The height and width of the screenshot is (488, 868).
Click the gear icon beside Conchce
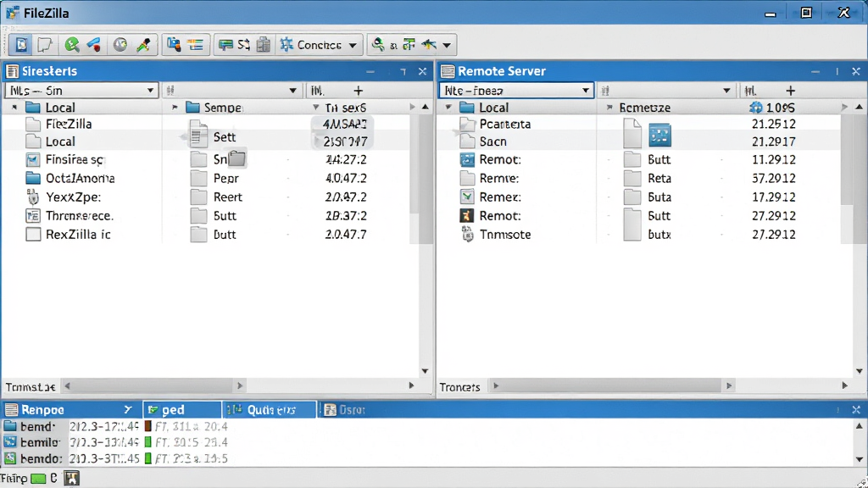[287, 45]
